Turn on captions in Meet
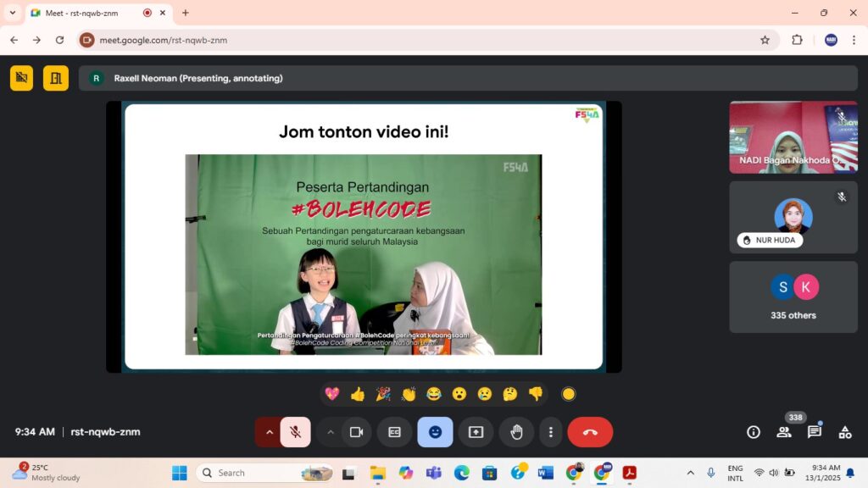The height and width of the screenshot is (488, 868). coord(395,432)
